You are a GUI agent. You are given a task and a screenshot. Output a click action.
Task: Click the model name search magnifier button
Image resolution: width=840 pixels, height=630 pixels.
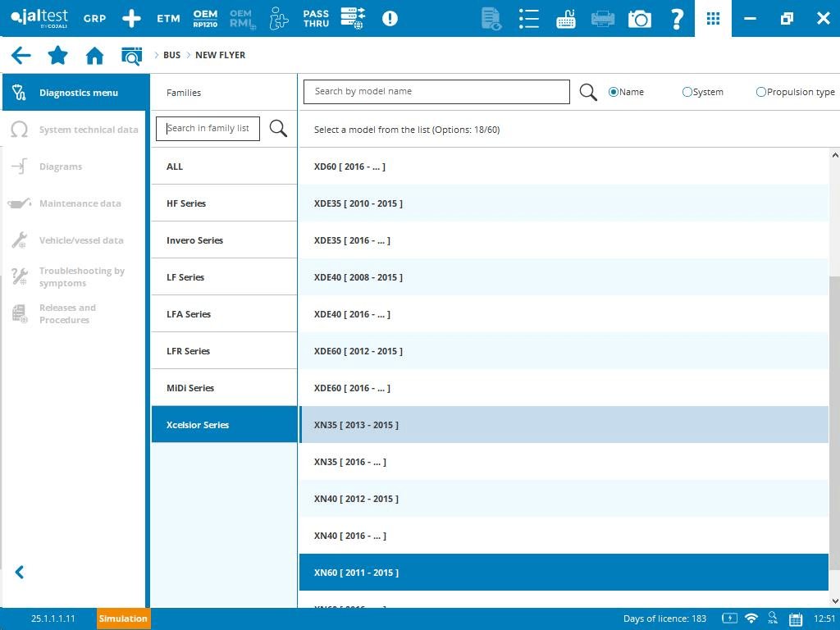coord(588,92)
